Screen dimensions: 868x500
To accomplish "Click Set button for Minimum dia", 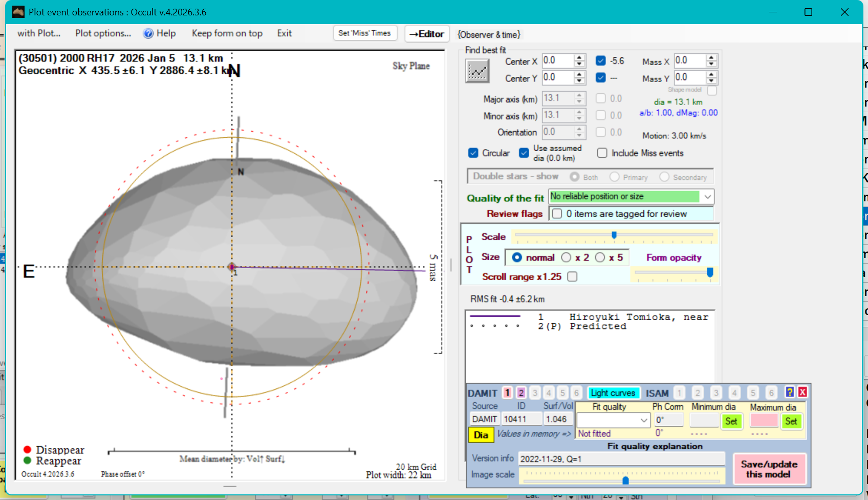I will [x=731, y=421].
